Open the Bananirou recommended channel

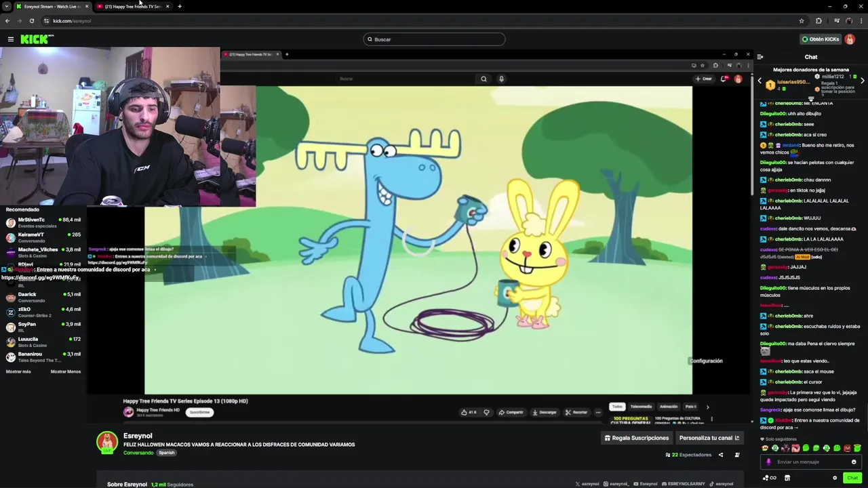pyautogui.click(x=43, y=357)
